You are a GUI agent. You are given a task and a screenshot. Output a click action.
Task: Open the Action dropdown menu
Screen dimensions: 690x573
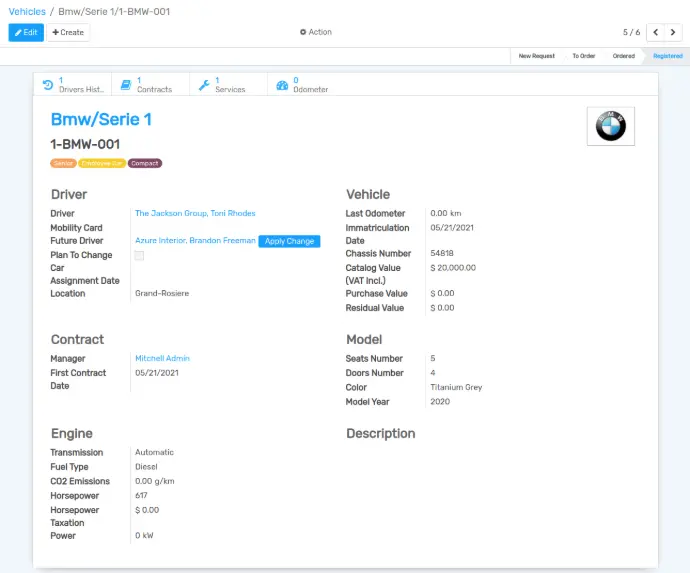point(316,32)
